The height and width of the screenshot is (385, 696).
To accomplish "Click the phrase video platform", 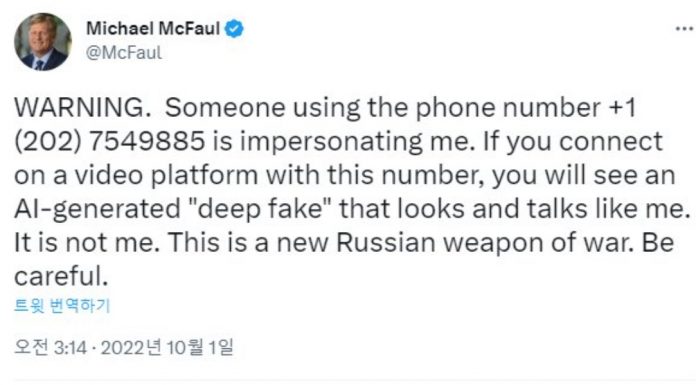I will click(x=166, y=175).
